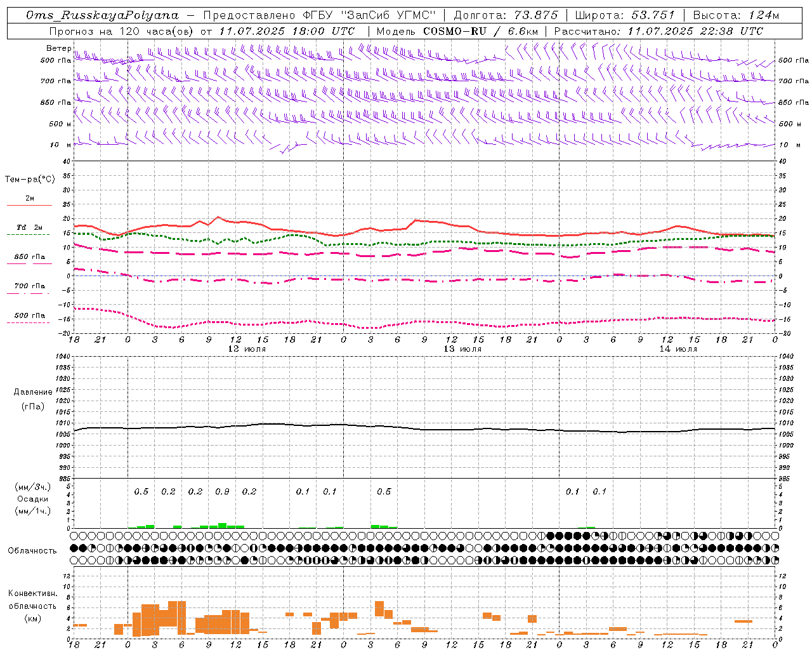Click the Тем-ра(°C) temperature panel label

(30, 180)
